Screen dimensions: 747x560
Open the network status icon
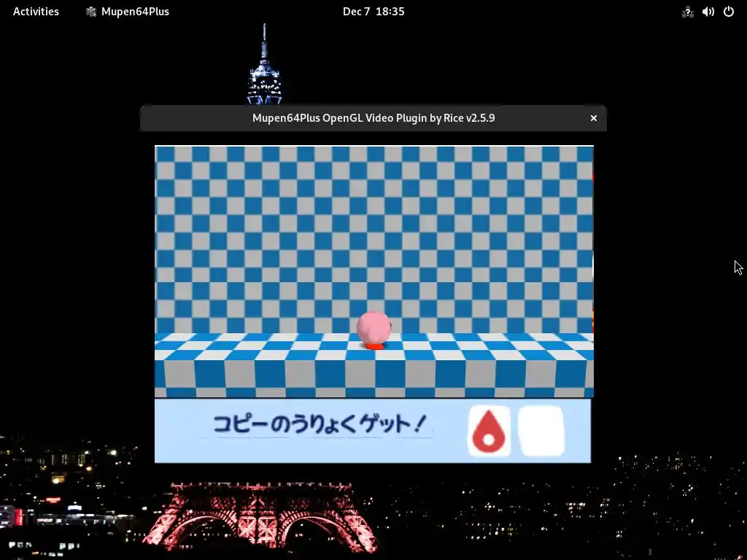[x=687, y=12]
